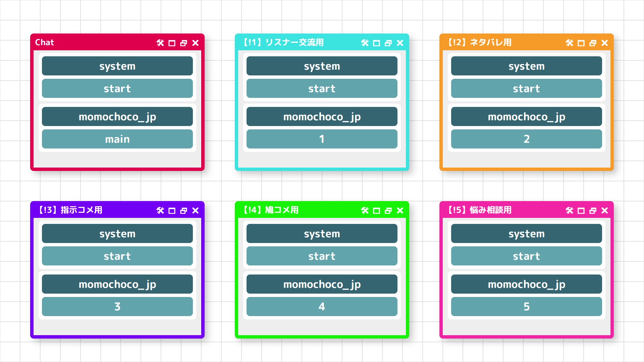Click restore icon in 【!5】 悩み相談用 window

tap(593, 210)
